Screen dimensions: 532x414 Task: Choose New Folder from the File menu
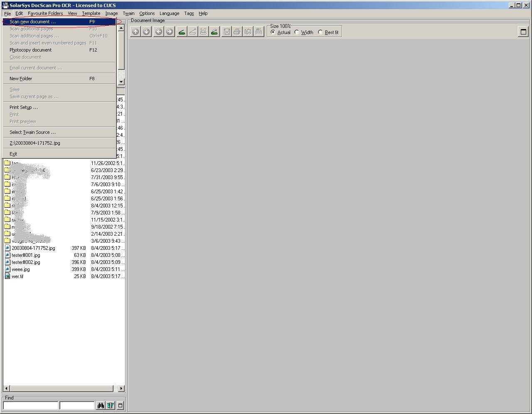[x=21, y=78]
